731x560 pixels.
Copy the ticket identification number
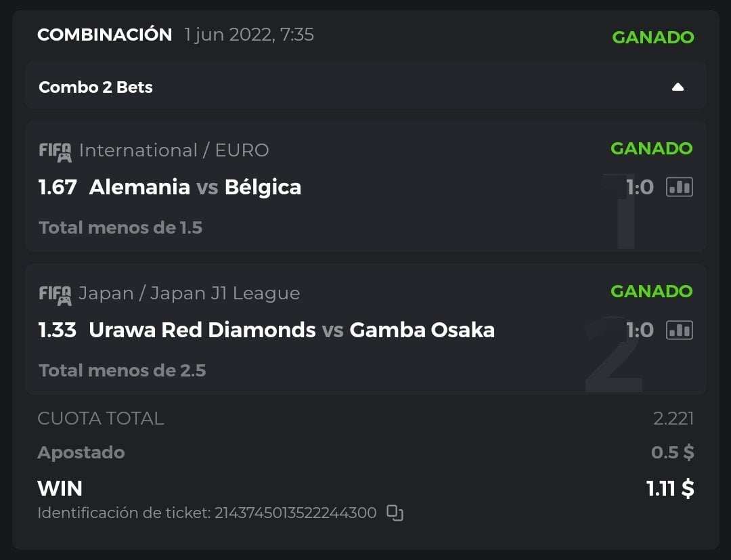click(x=395, y=513)
